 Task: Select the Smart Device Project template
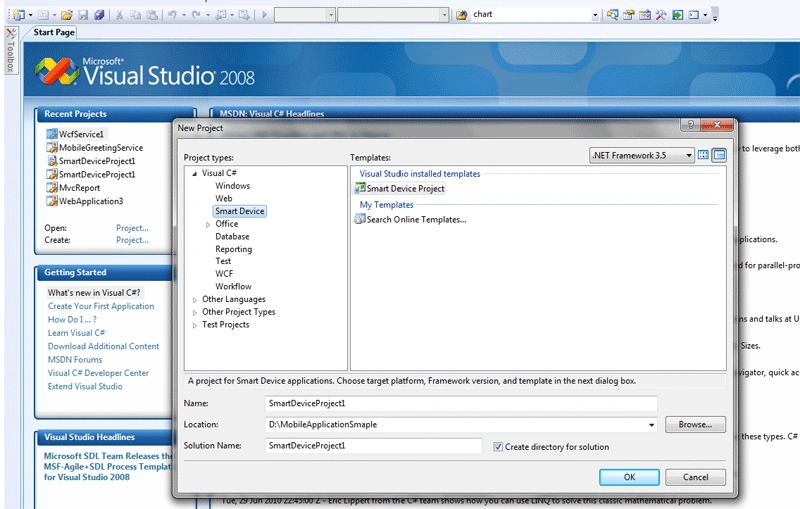tap(400, 189)
